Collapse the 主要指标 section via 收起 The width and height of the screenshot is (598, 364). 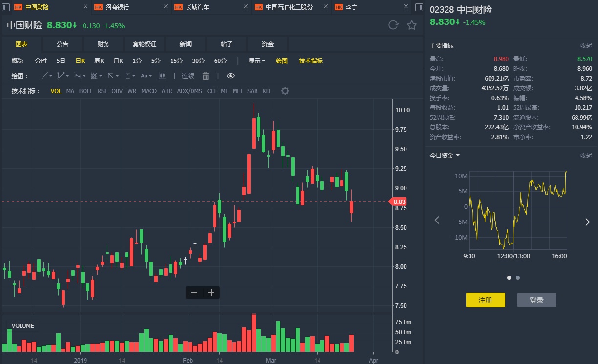pos(586,46)
